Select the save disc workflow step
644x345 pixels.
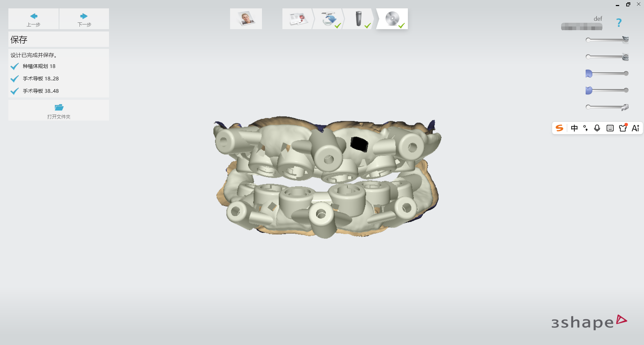[x=392, y=19]
